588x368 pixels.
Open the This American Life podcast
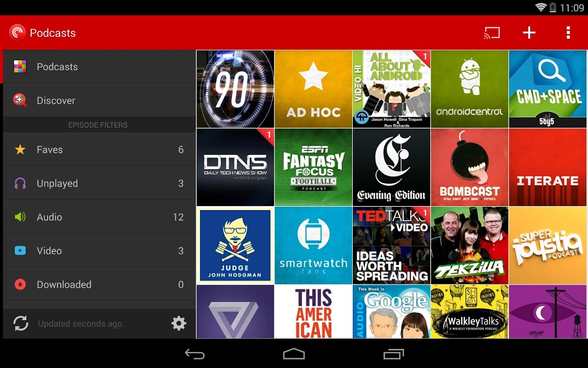coord(314,312)
